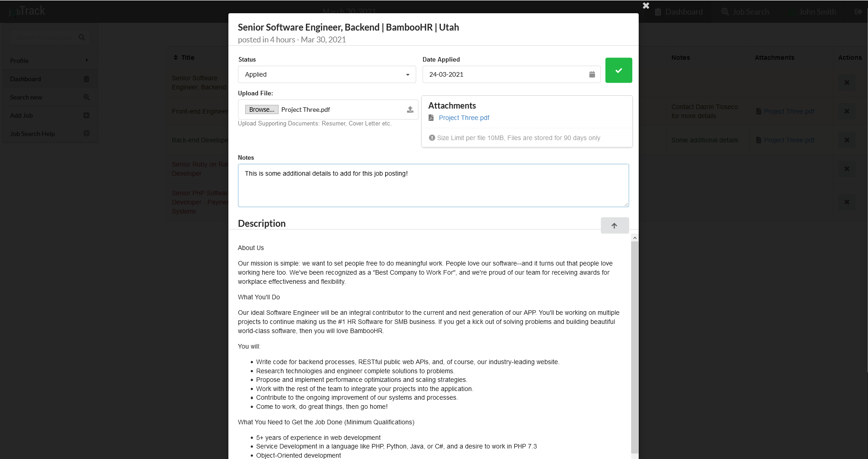
Task: Open Senior Ruby on Rails Developer row link
Action: (200, 169)
